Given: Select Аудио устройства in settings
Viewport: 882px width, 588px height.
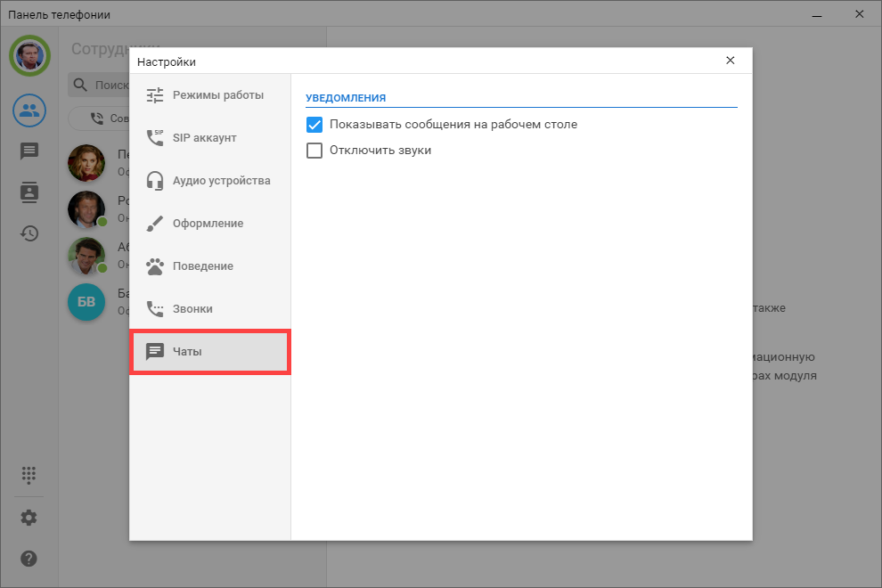Looking at the screenshot, I should [210, 181].
